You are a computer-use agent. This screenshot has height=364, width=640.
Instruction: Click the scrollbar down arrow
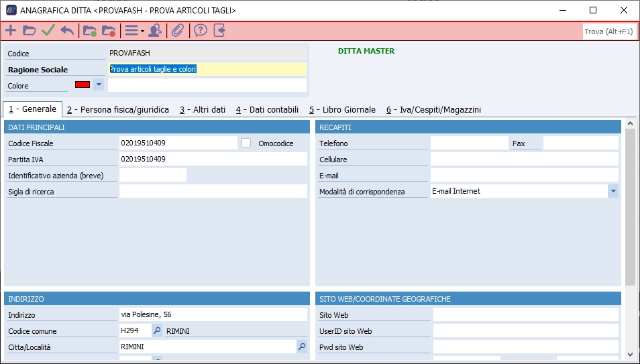click(630, 355)
